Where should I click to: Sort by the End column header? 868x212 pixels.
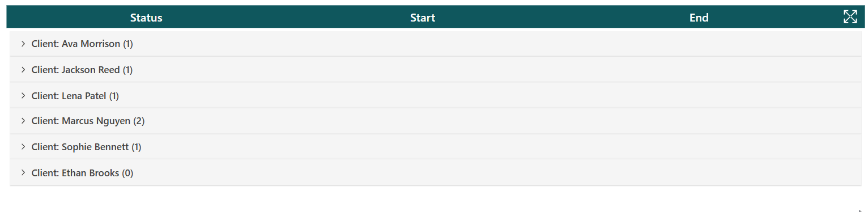(x=699, y=18)
